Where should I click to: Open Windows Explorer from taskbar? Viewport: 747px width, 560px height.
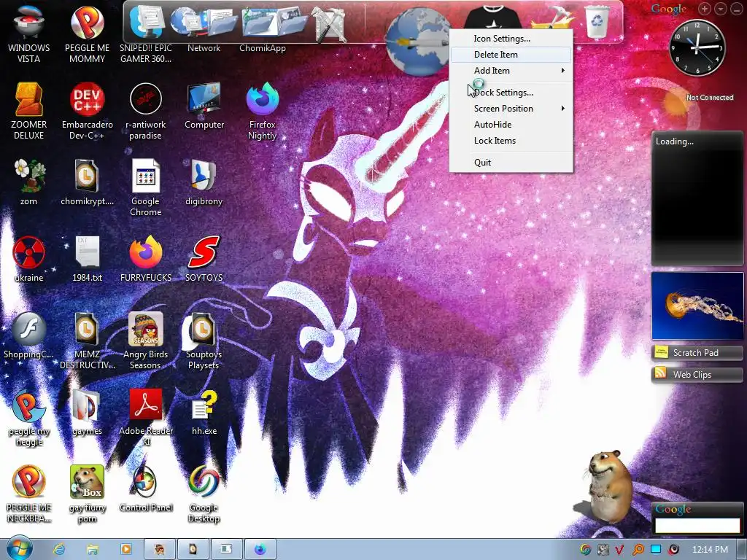coord(93,550)
